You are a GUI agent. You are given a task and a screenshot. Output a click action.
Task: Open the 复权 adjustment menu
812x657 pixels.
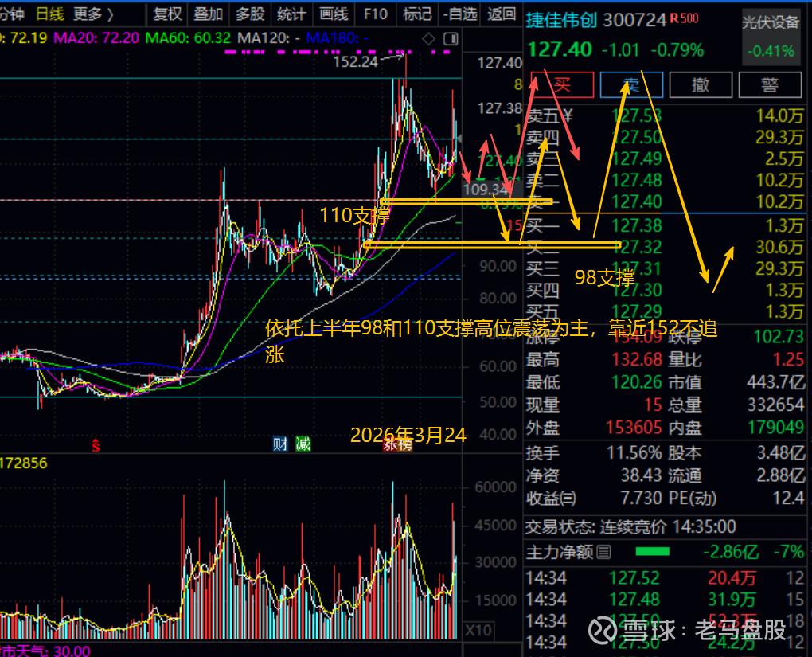coord(166,14)
